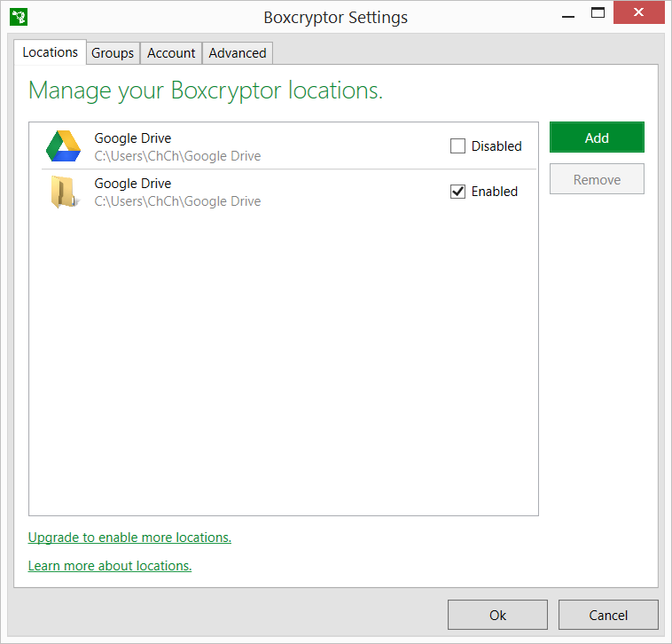Discard changes with the Cancel button
This screenshot has width=672, height=644.
608,615
